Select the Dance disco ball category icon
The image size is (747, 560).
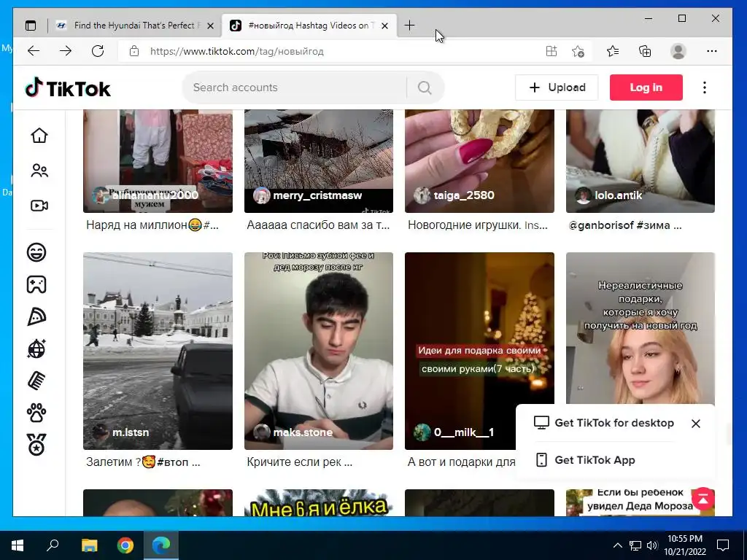[x=36, y=349]
